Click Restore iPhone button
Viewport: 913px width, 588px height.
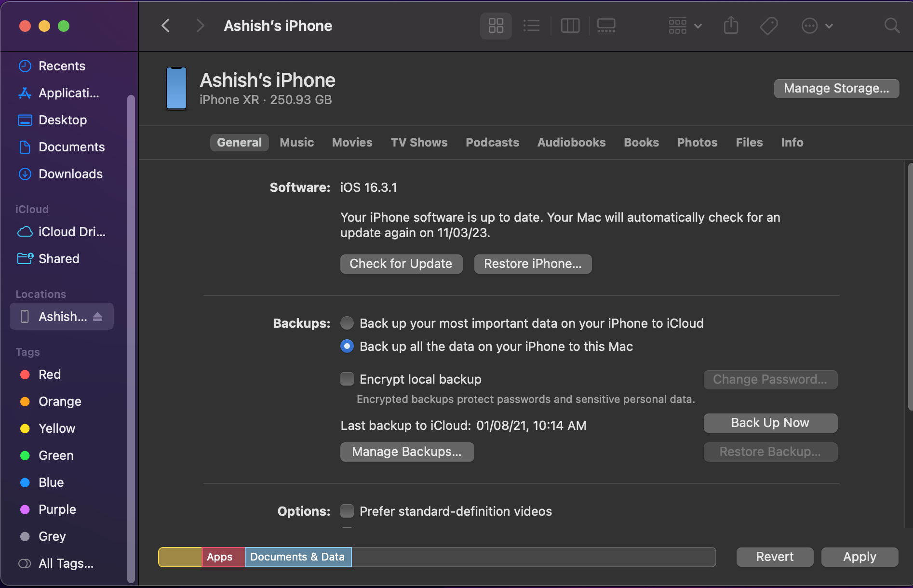533,264
